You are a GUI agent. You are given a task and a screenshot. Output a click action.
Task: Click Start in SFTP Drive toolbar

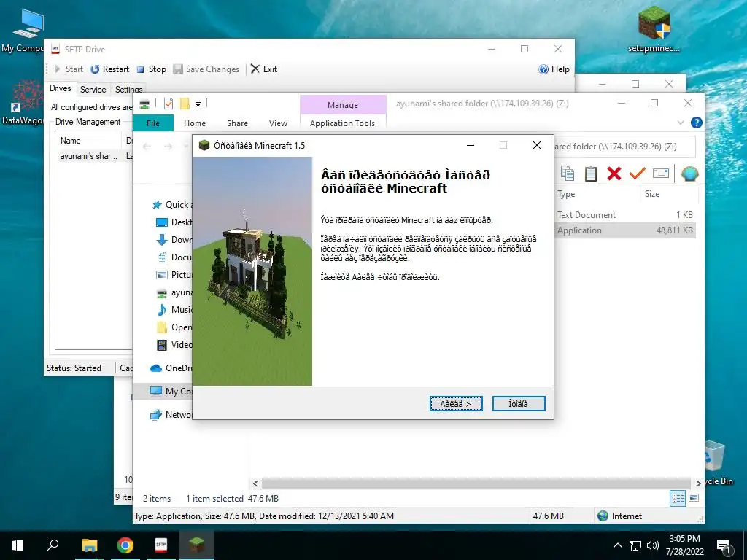(69, 69)
